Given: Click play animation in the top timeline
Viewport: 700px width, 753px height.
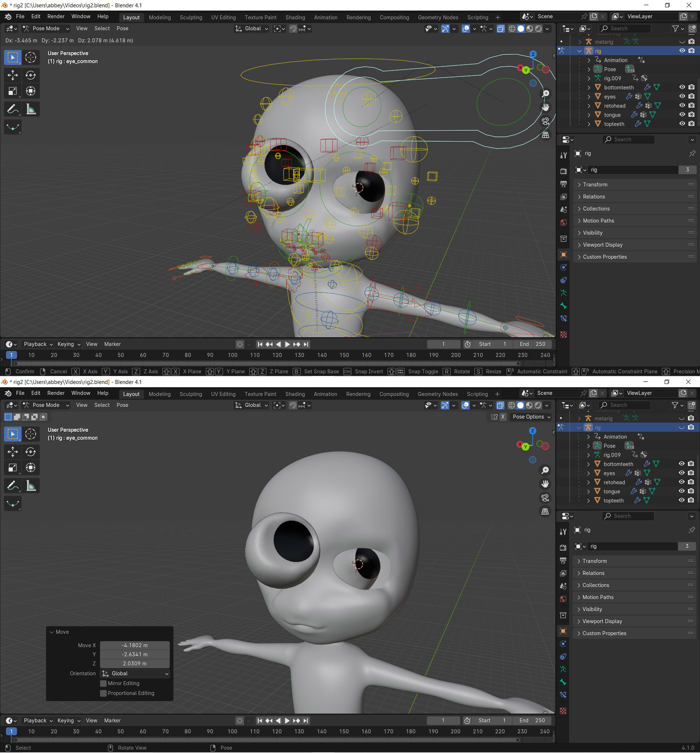Looking at the screenshot, I should (x=287, y=344).
